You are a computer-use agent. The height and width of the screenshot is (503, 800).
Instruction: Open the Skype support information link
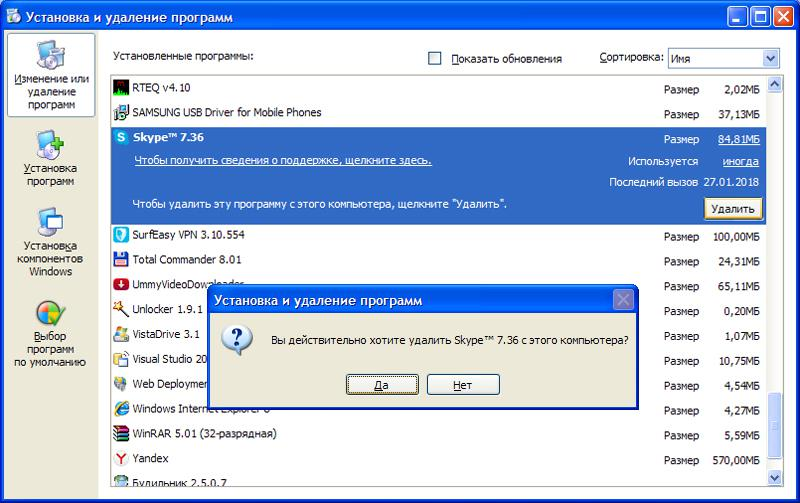click(283, 160)
